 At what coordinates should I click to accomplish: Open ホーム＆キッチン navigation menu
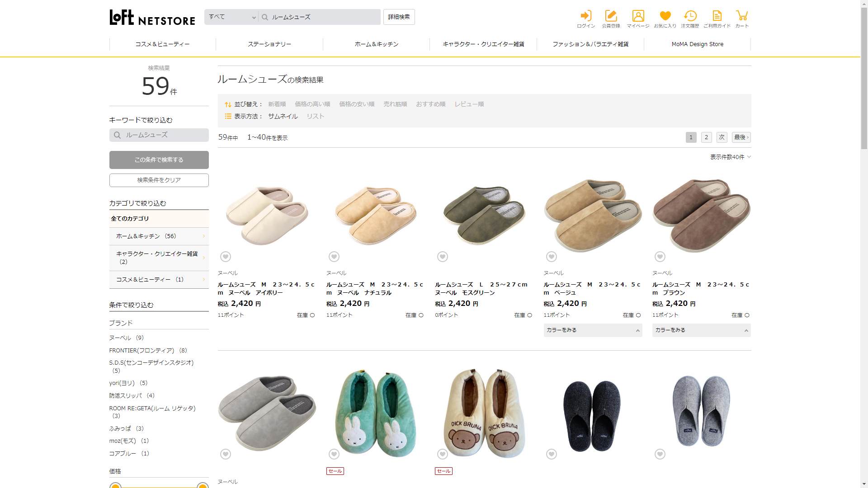point(376,44)
